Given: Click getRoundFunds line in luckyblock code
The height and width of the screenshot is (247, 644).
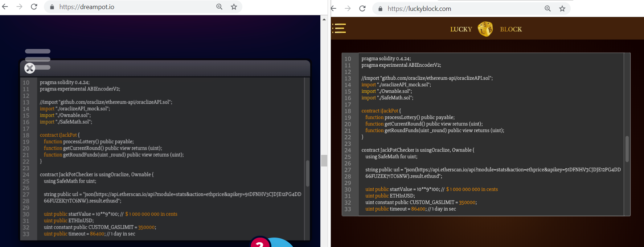Looking at the screenshot, I should [x=435, y=130].
